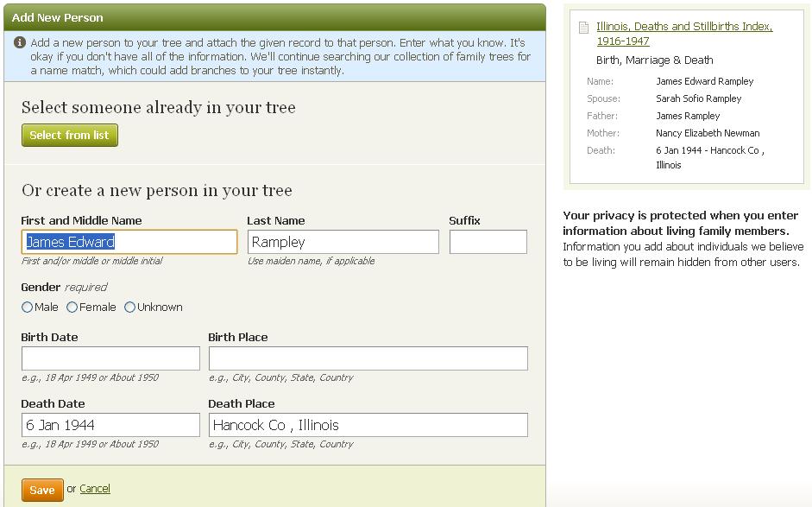The height and width of the screenshot is (507, 812).
Task: Select the Male gender option
Action: pos(27,307)
